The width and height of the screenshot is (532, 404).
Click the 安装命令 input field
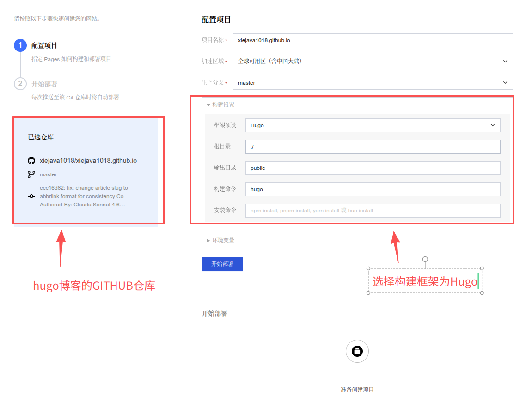(x=373, y=211)
